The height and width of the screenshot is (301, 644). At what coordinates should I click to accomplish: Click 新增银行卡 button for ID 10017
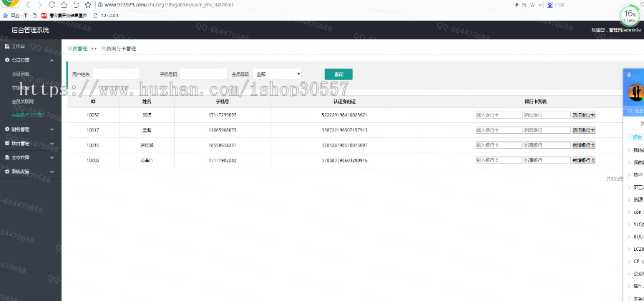click(x=584, y=130)
